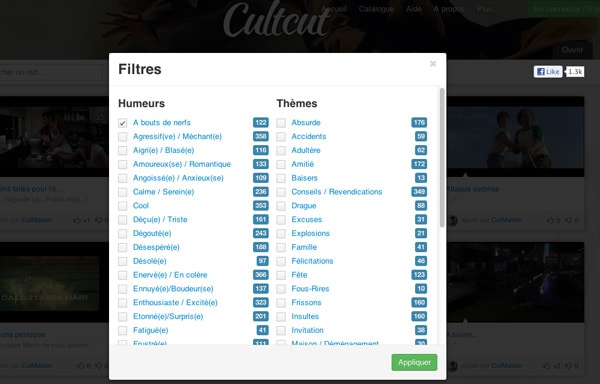Close the Filtres dialog with the X
Image resolution: width=600 pixels, height=384 pixels.
tap(433, 63)
